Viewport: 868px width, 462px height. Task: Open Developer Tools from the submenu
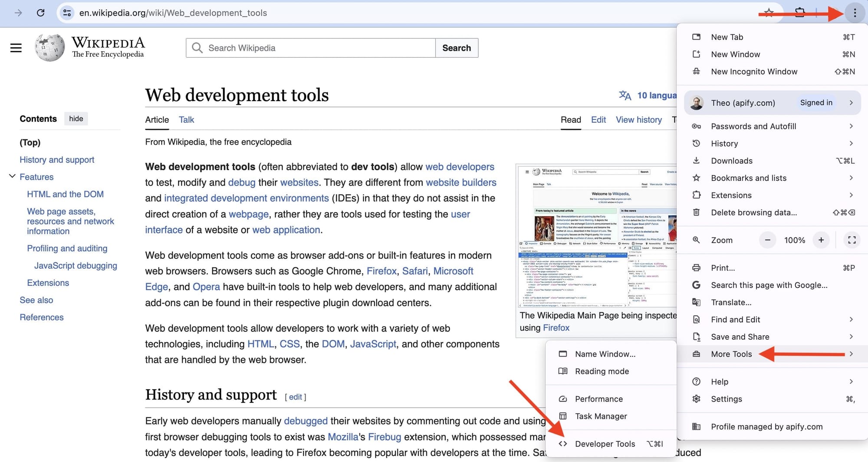[604, 443]
